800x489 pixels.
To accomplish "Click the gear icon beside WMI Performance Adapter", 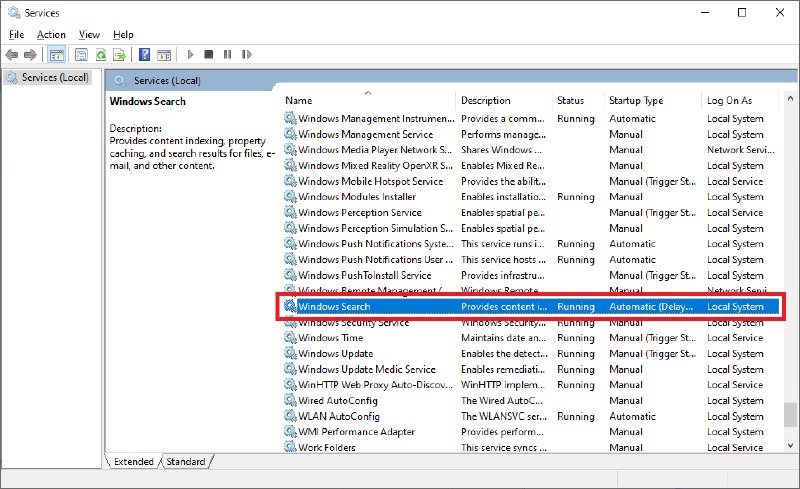I will pyautogui.click(x=290, y=431).
